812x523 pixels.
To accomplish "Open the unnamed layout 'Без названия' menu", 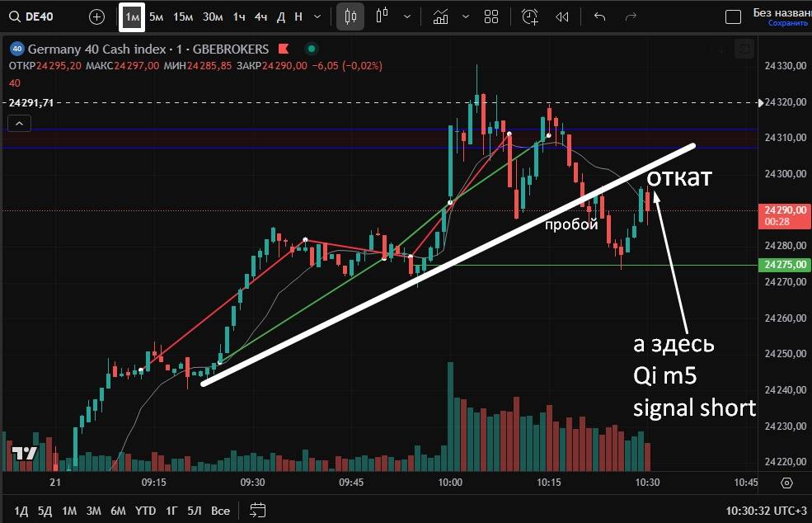I will [x=782, y=12].
